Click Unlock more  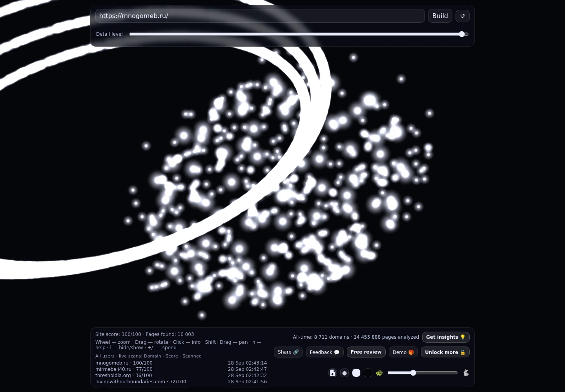click(x=445, y=352)
